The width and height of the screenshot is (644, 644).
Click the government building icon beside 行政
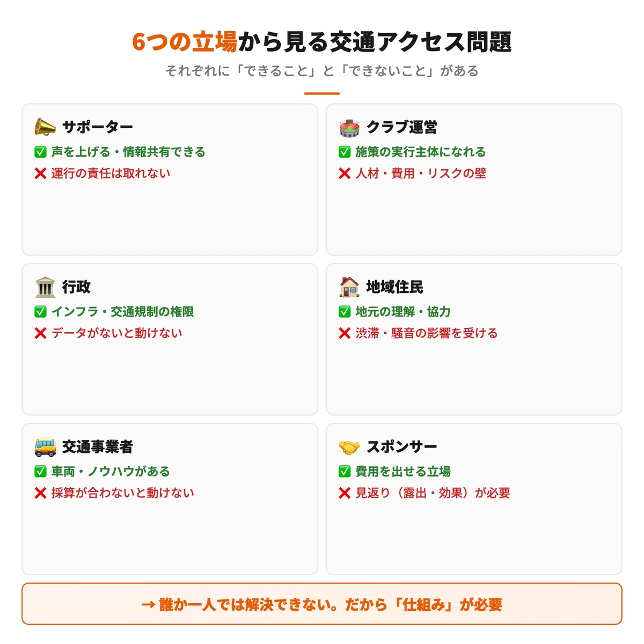(x=45, y=287)
